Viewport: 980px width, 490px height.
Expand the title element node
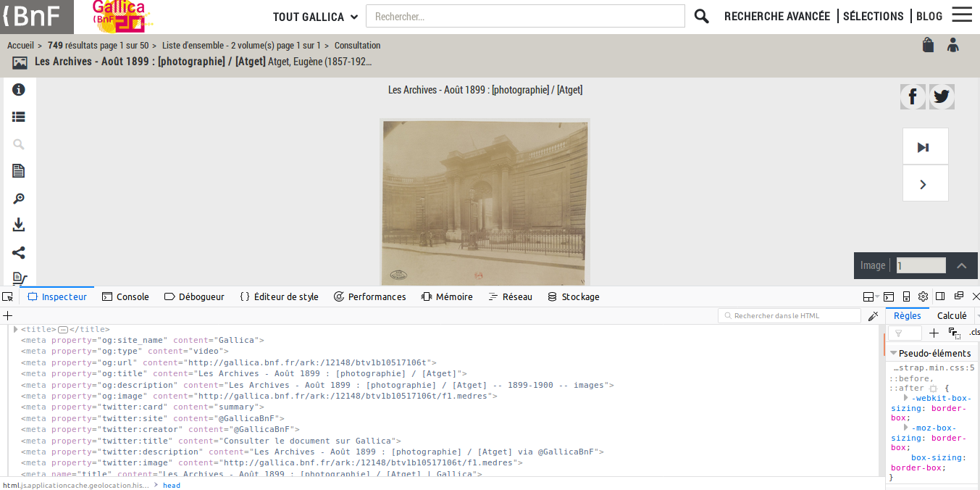pos(16,329)
